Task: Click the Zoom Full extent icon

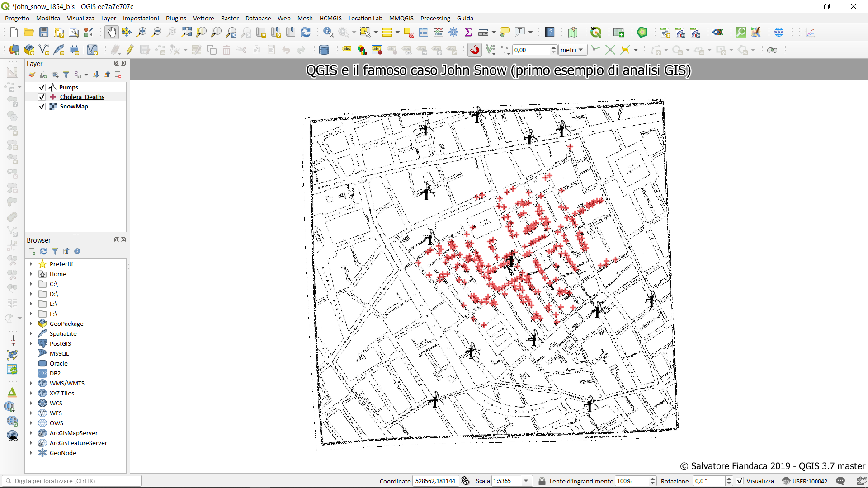Action: click(x=186, y=32)
